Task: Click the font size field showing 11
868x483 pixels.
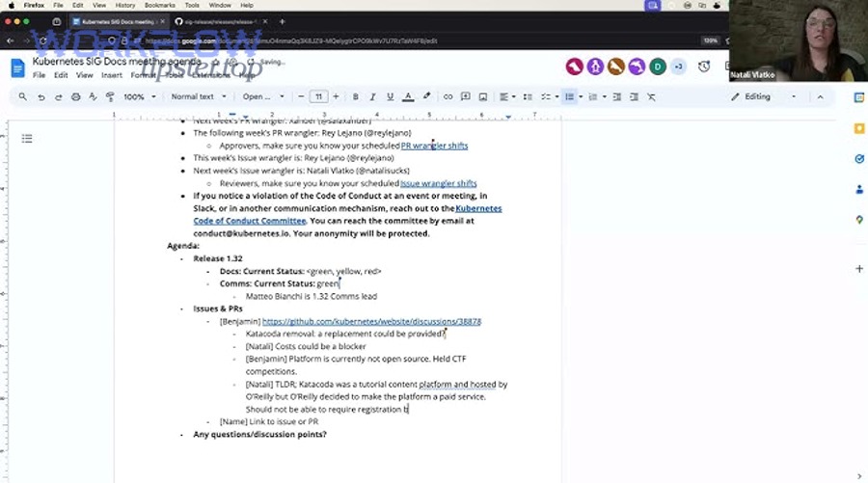Action: click(318, 96)
